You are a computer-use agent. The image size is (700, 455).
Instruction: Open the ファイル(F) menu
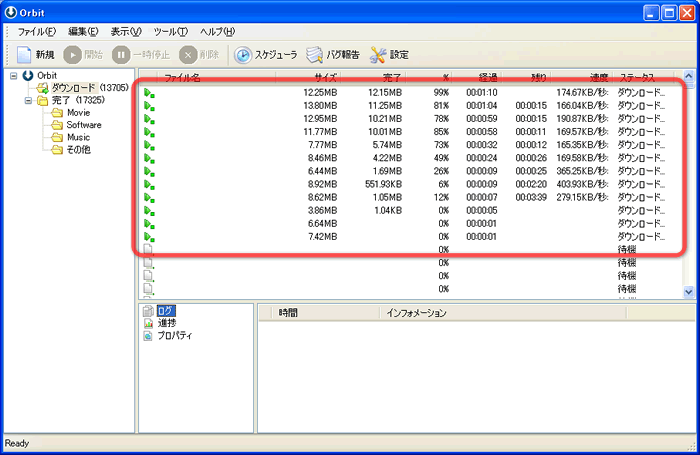coord(37,32)
